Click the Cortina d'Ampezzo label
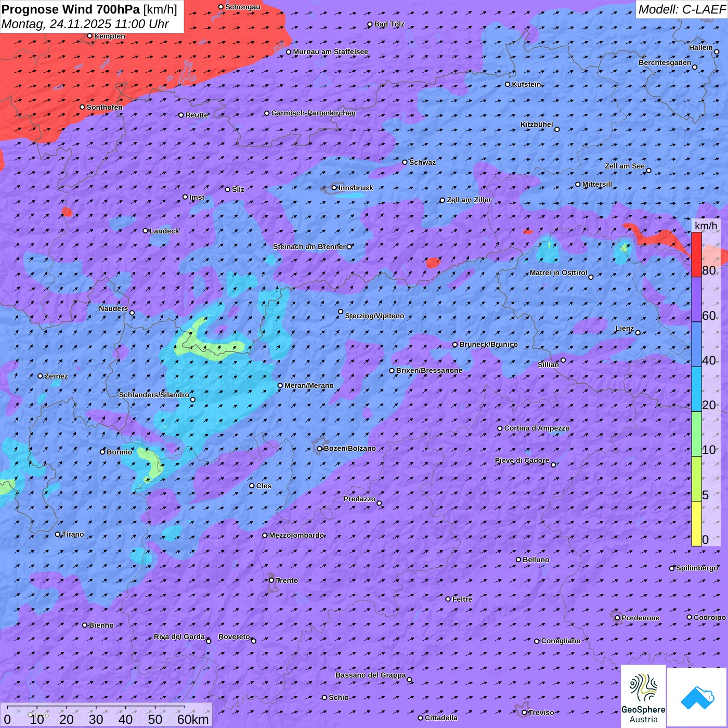Image resolution: width=728 pixels, height=728 pixels. (537, 428)
